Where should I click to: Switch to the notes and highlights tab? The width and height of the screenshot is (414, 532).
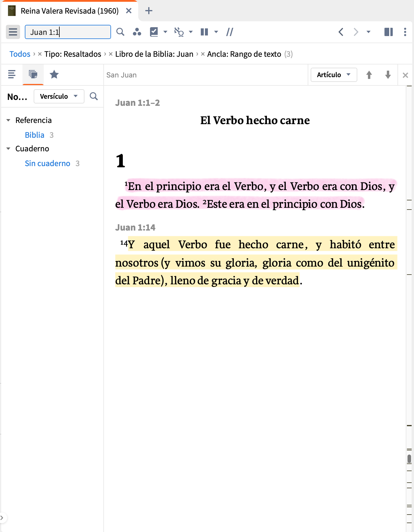[33, 74]
